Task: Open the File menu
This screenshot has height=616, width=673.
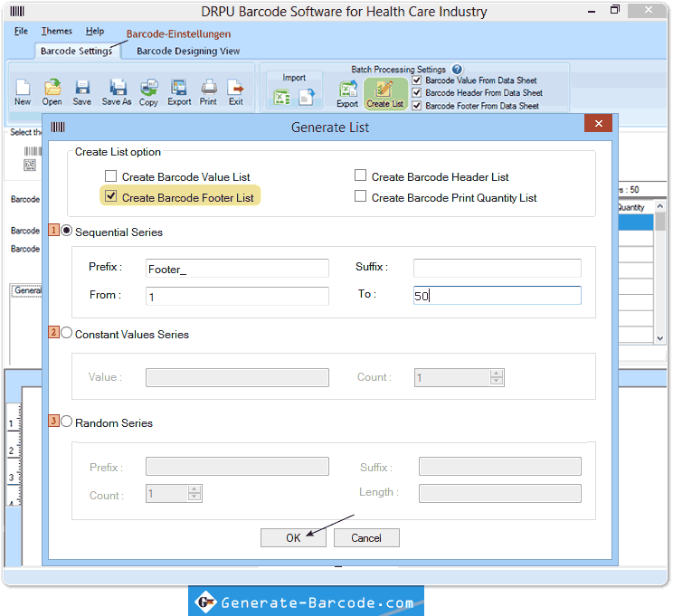Action: pos(21,31)
